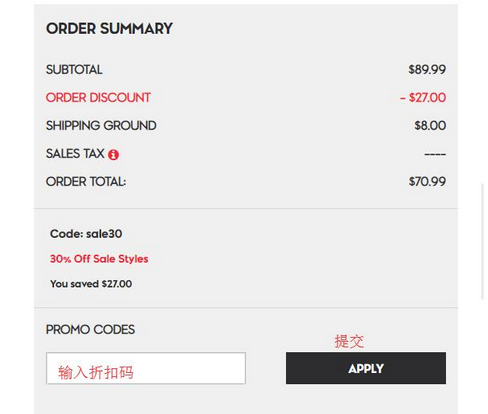Click the SHIPPING GROUND label
Viewport: 488px width, 414px height.
[101, 125]
